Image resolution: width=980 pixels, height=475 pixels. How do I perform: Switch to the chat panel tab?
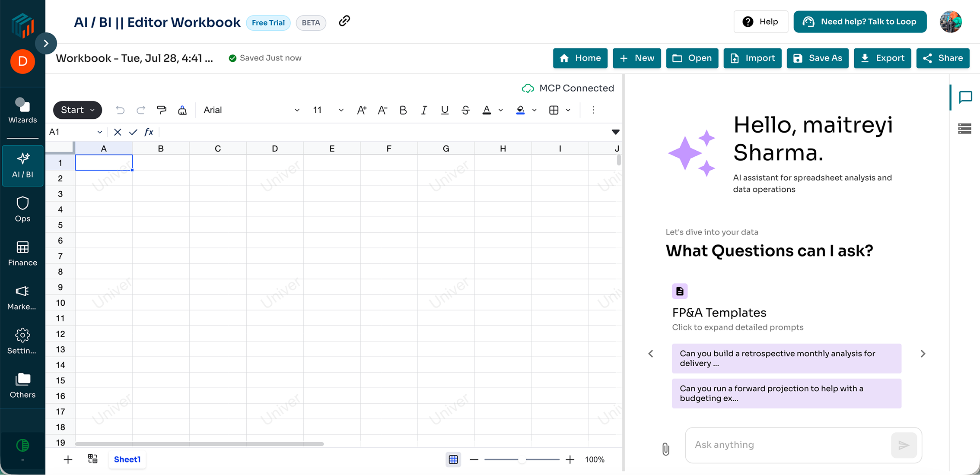point(965,97)
